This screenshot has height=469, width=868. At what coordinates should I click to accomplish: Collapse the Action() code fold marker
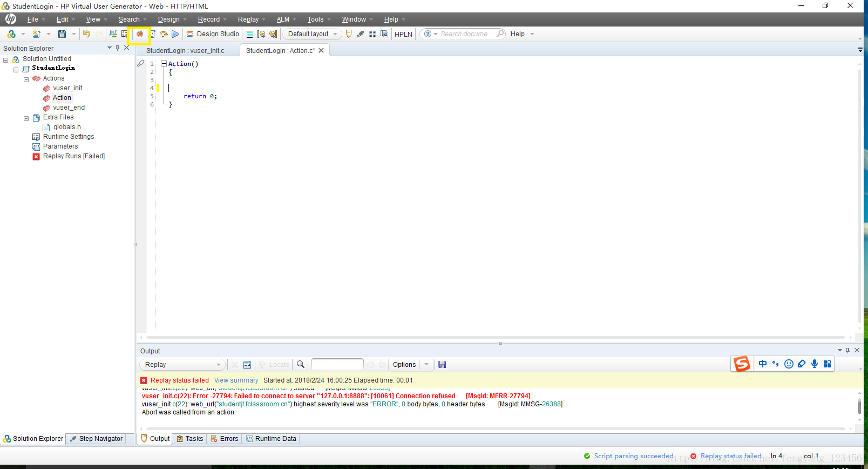point(164,64)
